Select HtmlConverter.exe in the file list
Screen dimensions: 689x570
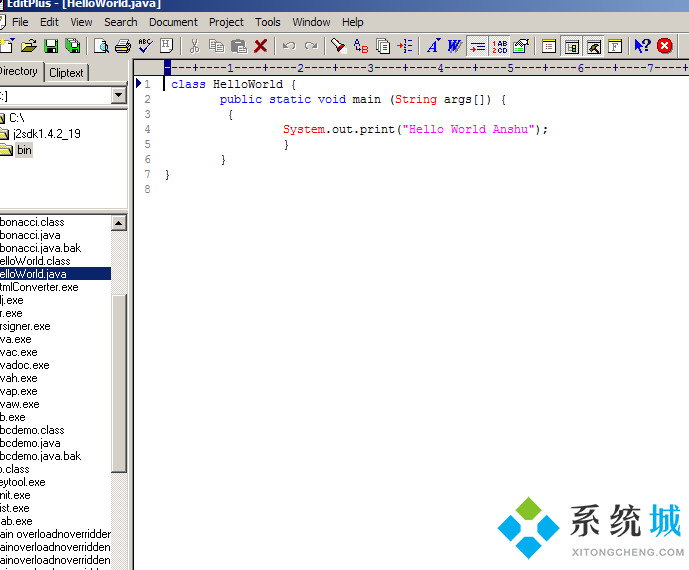click(x=39, y=287)
